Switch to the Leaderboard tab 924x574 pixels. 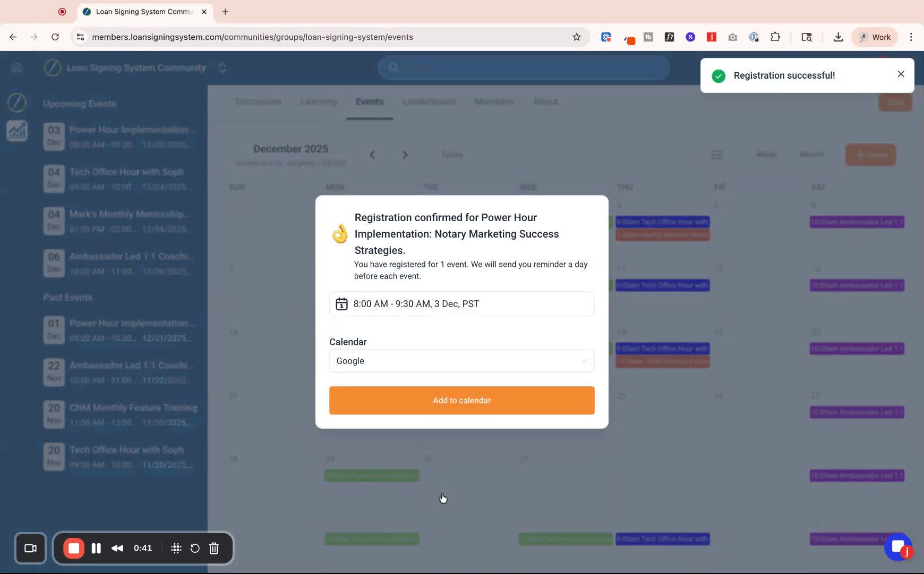429,102
